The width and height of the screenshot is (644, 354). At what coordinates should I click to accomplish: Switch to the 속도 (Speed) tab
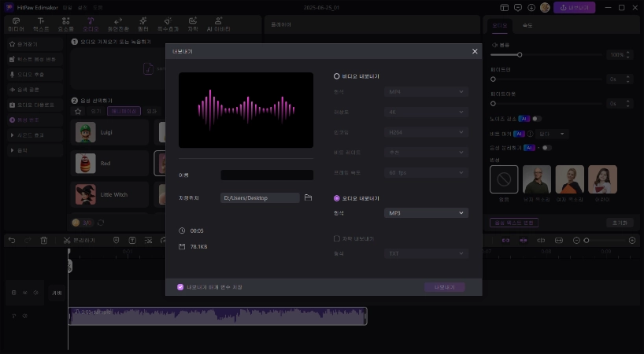pyautogui.click(x=527, y=25)
